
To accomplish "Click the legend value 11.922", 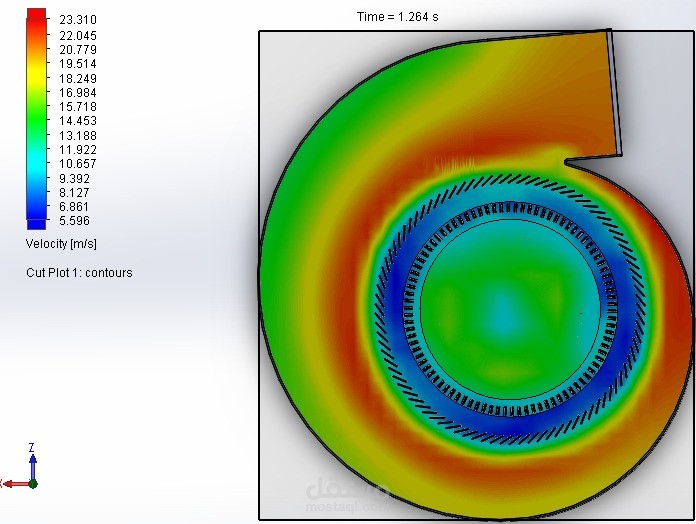I will (x=78, y=150).
